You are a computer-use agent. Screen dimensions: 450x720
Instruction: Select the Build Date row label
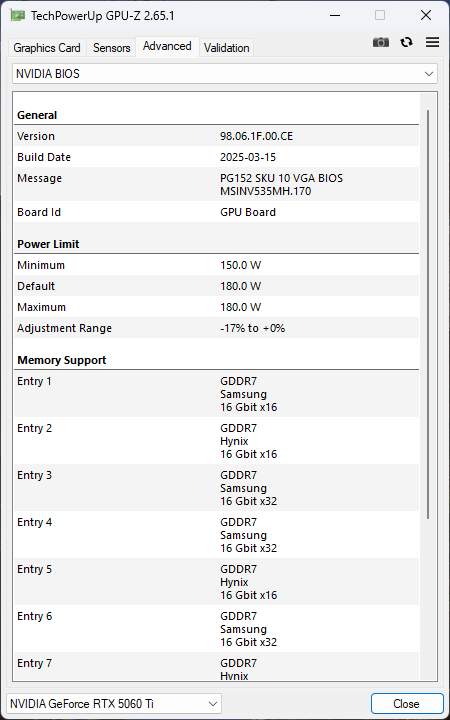44,158
